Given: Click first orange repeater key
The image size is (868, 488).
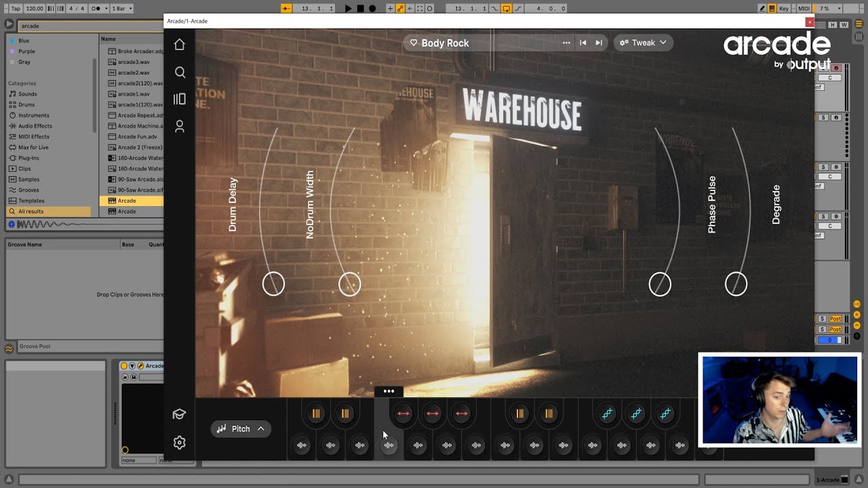Looking at the screenshot, I should point(316,413).
